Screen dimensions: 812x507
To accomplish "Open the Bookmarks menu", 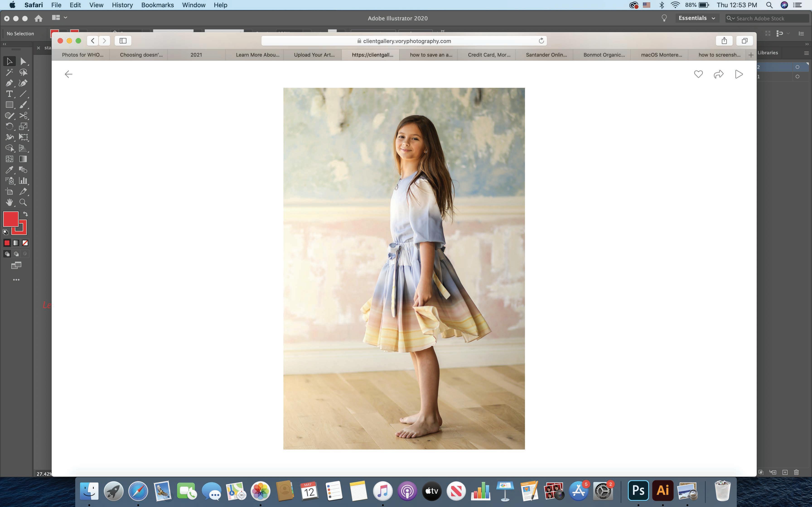I will click(157, 5).
